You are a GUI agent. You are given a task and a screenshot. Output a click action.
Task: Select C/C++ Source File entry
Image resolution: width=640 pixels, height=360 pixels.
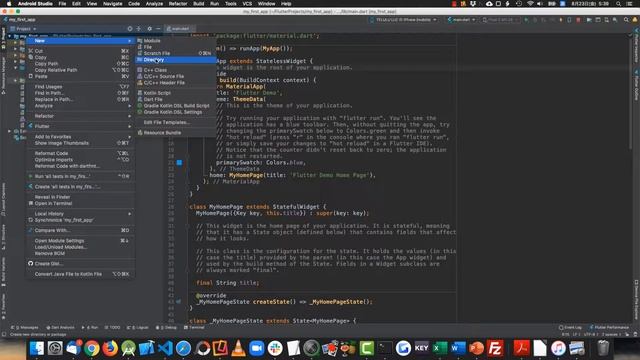coord(176,76)
